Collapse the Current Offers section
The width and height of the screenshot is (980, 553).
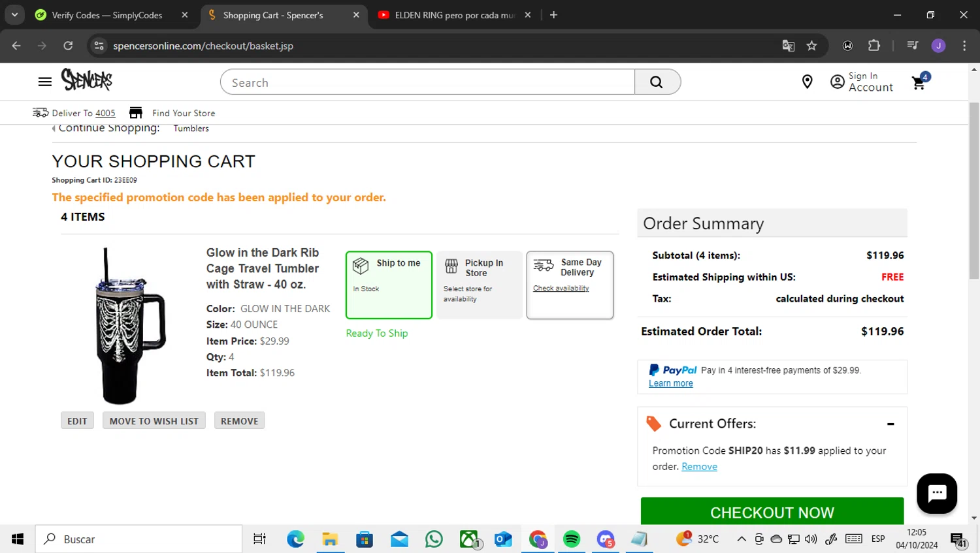[x=890, y=424]
